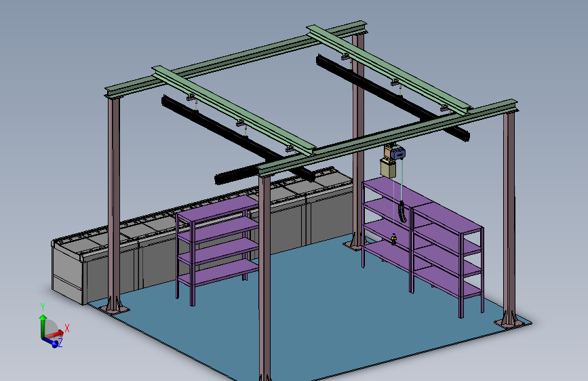Image resolution: width=588 pixels, height=381 pixels.
Task: Select the front center support column
Action: tap(264, 277)
